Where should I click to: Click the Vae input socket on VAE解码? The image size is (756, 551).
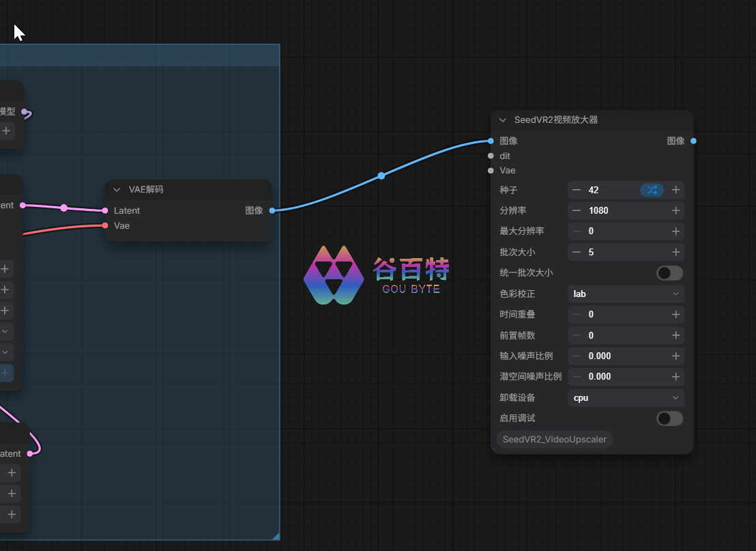(x=105, y=225)
